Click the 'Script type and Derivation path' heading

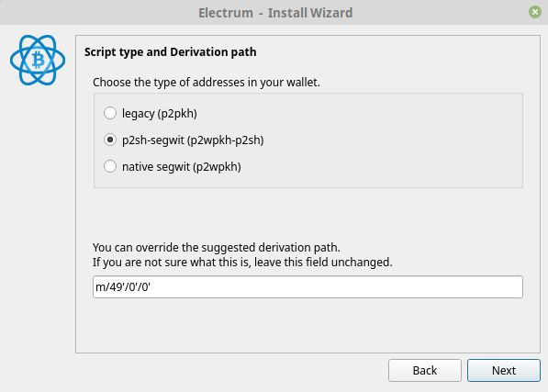point(170,52)
